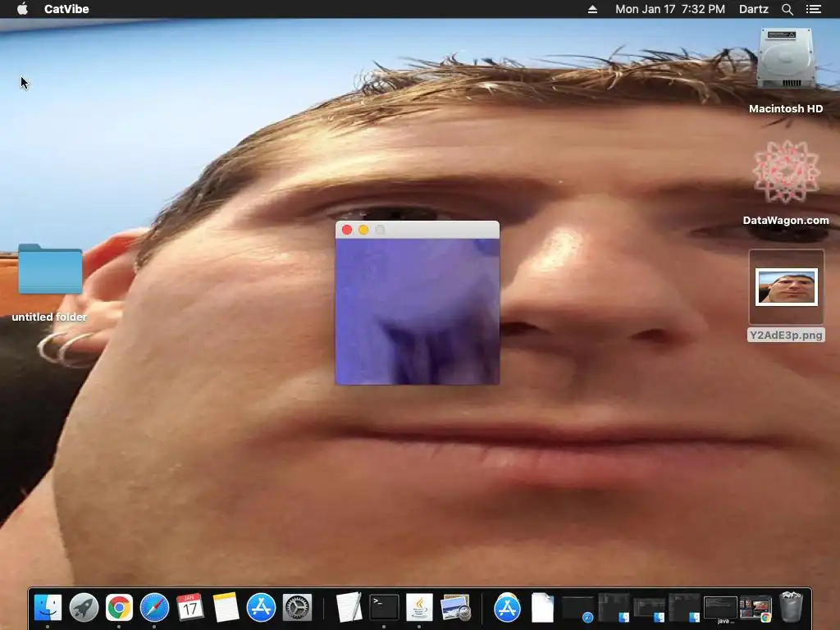Close the CatVibe window with red button
The width and height of the screenshot is (840, 630).
click(x=347, y=230)
